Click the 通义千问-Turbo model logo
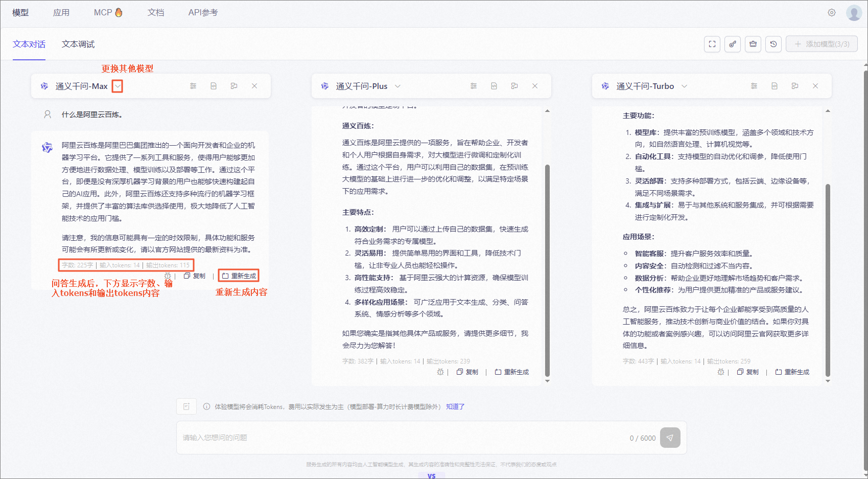 (605, 86)
